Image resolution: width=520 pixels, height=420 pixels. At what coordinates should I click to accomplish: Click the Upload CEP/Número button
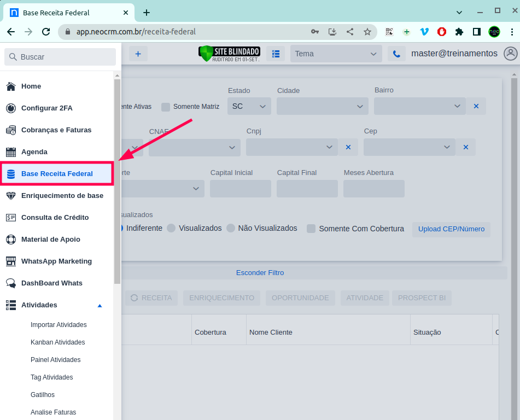(451, 229)
